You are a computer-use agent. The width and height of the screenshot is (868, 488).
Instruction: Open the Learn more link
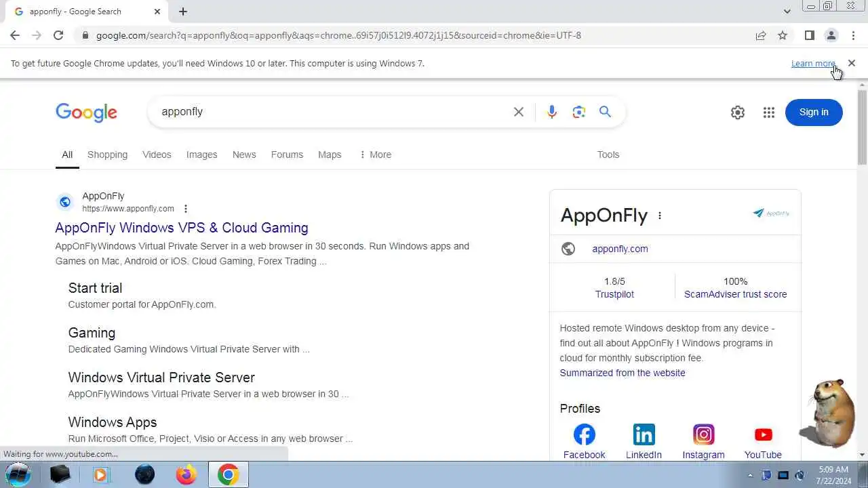pos(813,63)
